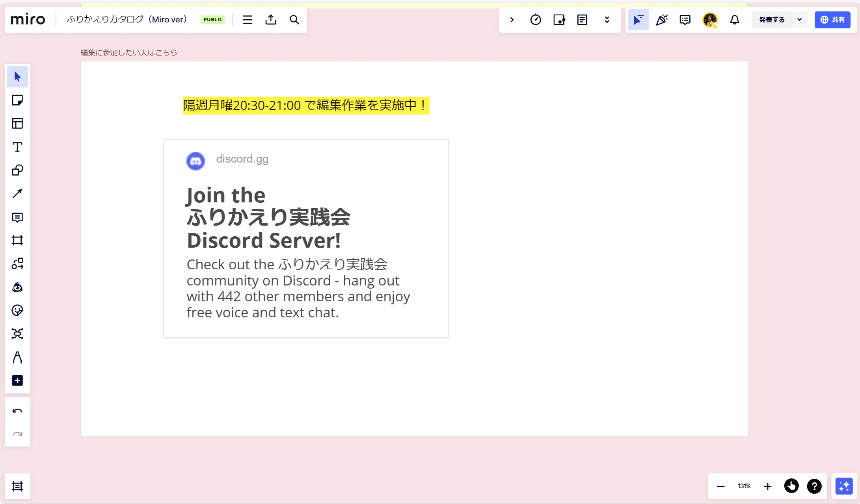The width and height of the screenshot is (860, 504).
Task: Open the comments panel in top bar
Action: tap(685, 20)
